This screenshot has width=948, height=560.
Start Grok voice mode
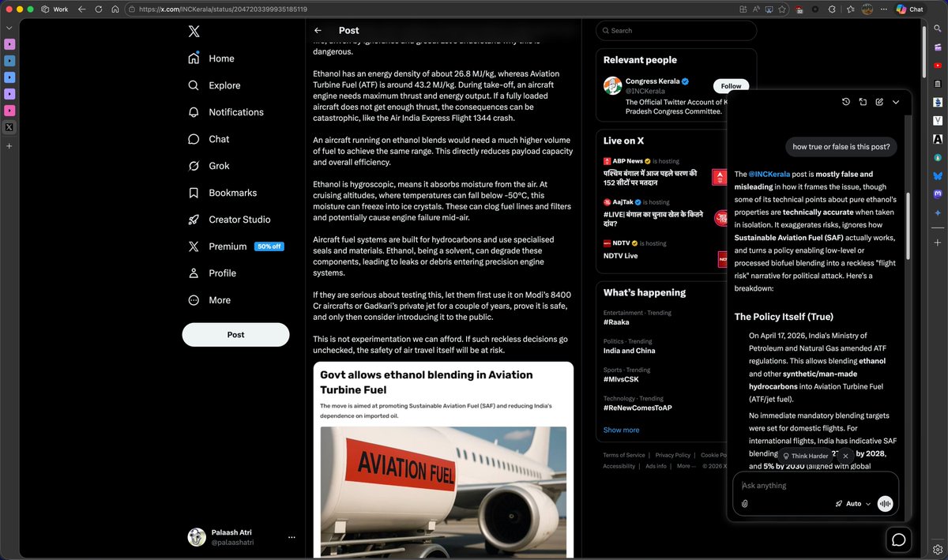point(886,504)
